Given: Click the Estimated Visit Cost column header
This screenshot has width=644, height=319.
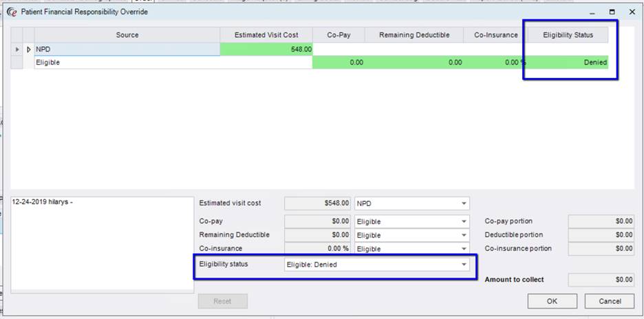Looking at the screenshot, I should 266,35.
